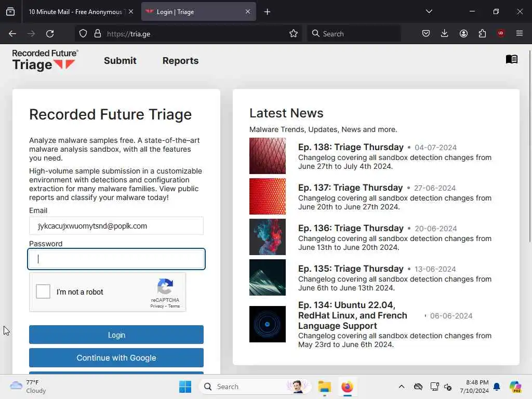532x399 pixels.
Task: Click the OneDrive cloud tray icon
Action: pos(418,387)
